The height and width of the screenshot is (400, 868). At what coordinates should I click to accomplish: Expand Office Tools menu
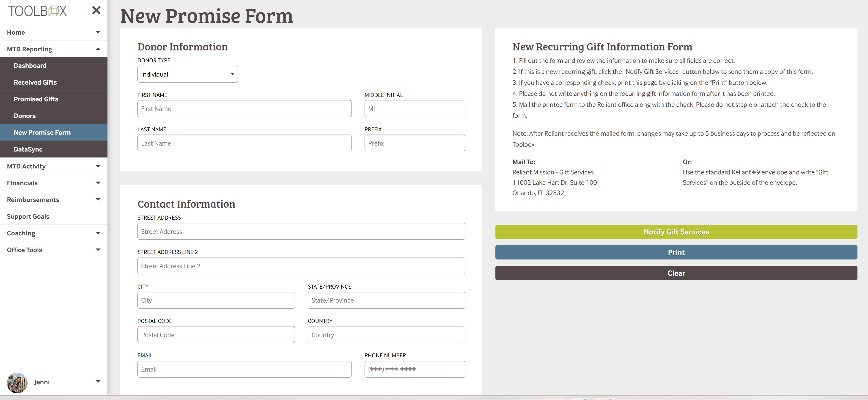click(98, 250)
